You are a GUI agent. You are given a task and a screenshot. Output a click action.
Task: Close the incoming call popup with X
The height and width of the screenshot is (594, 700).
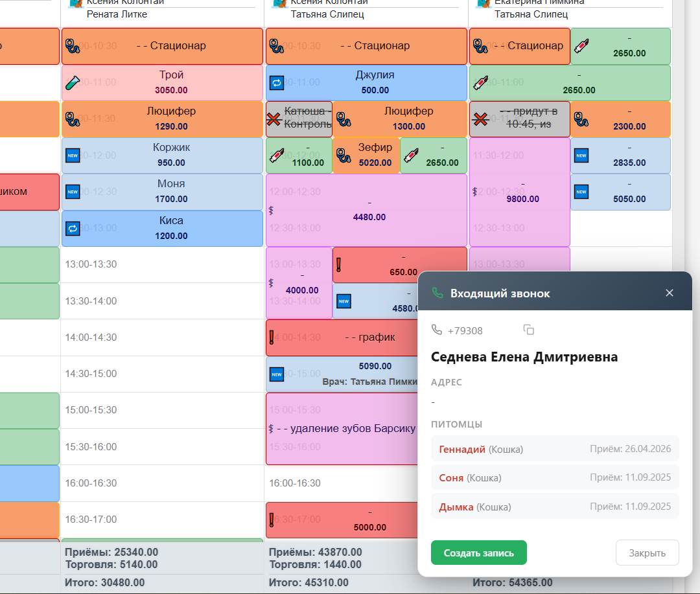[x=669, y=293]
